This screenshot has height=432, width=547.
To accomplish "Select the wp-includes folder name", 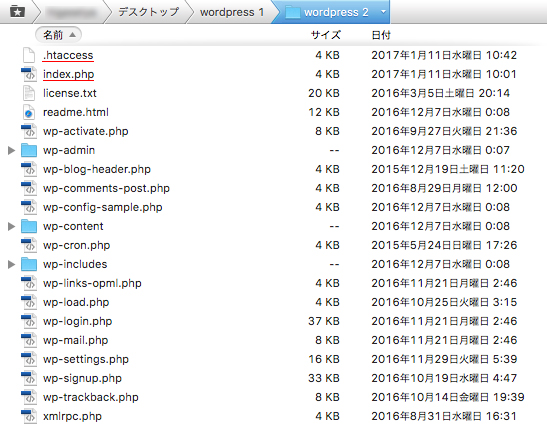I will 75,265.
